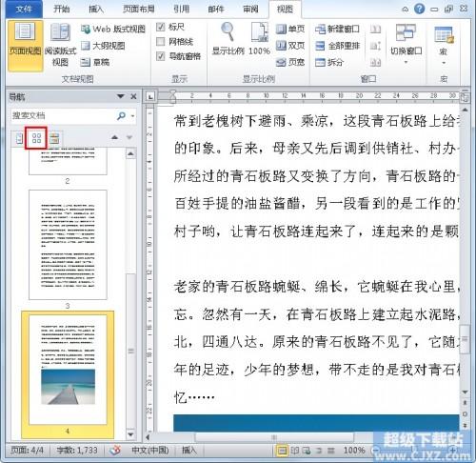The width and height of the screenshot is (476, 463).
Task: Select Web Layout button in status bar
Action: (307, 450)
